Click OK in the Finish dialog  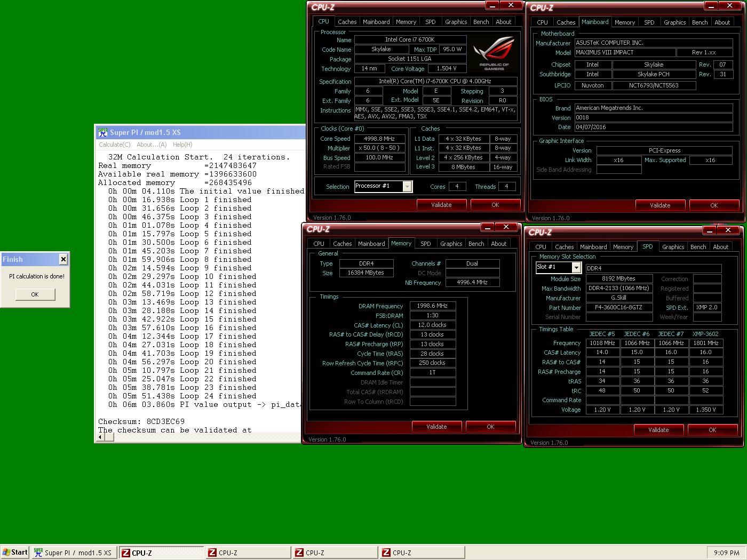coord(35,294)
